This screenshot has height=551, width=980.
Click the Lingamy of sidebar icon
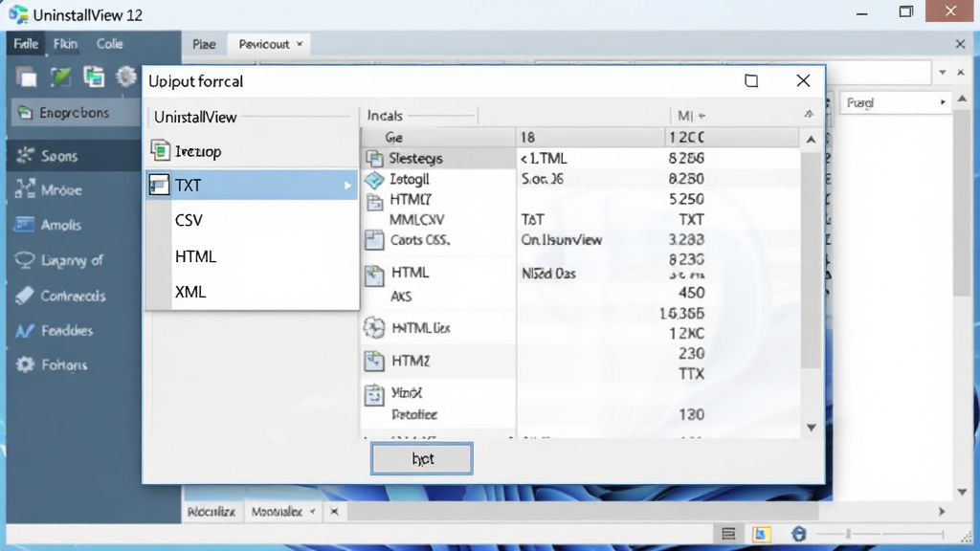click(24, 260)
